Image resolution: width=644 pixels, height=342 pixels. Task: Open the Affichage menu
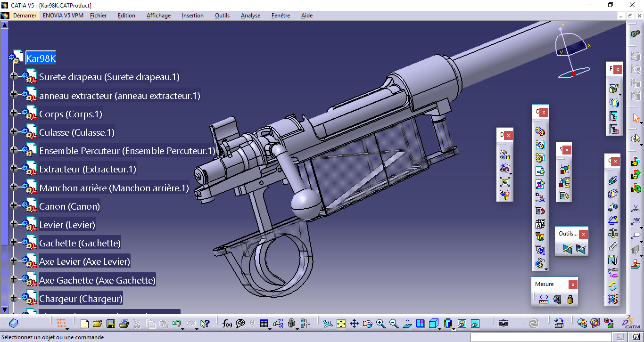(x=158, y=16)
